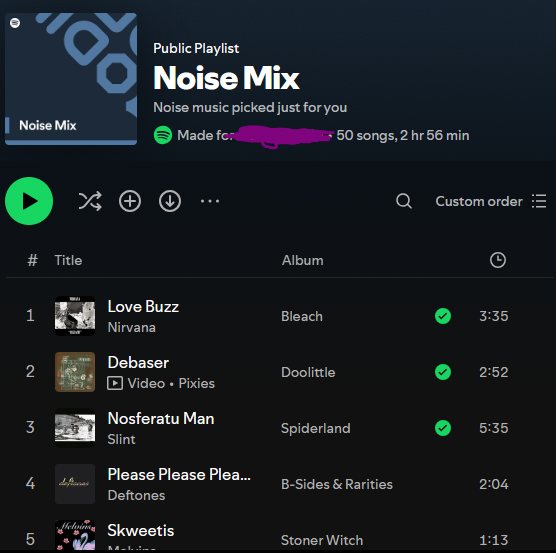The width and height of the screenshot is (556, 553).
Task: Open the Bleach album link
Action: tap(302, 316)
